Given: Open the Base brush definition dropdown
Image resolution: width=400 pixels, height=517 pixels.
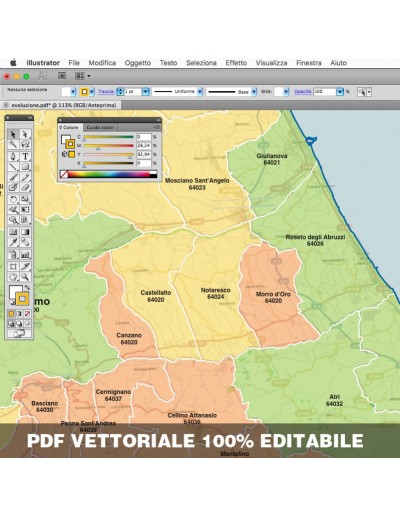Looking at the screenshot, I should [254, 92].
